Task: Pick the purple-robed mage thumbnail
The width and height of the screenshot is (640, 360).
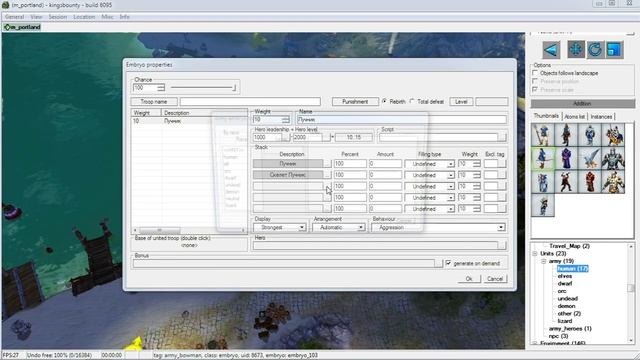Action: [566, 158]
